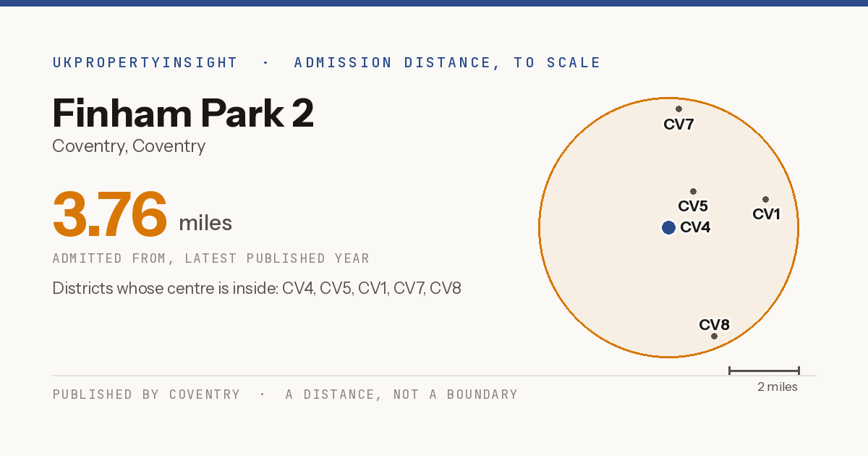Click the CV7 district centre dot
This screenshot has width=868, height=456.
[x=678, y=109]
